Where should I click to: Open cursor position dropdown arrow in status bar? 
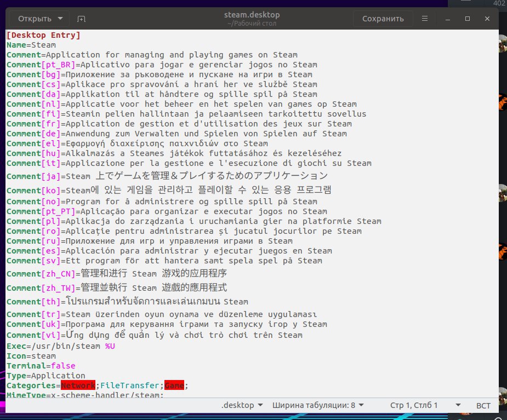pos(458,405)
